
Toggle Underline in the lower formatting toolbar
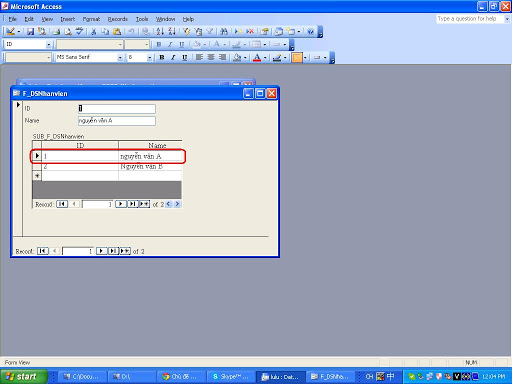pyautogui.click(x=184, y=57)
